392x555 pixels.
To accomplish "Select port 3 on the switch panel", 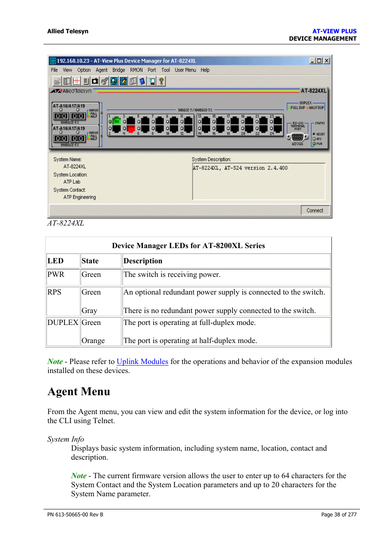I will tap(131, 121).
